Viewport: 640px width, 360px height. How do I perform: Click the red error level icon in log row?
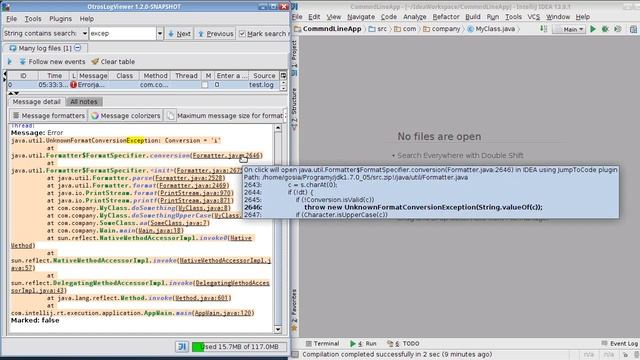pyautogui.click(x=73, y=85)
